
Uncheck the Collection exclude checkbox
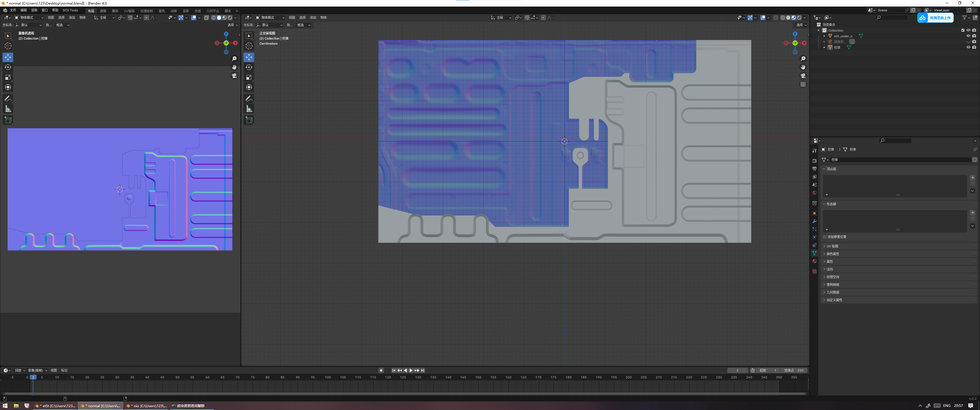(963, 30)
